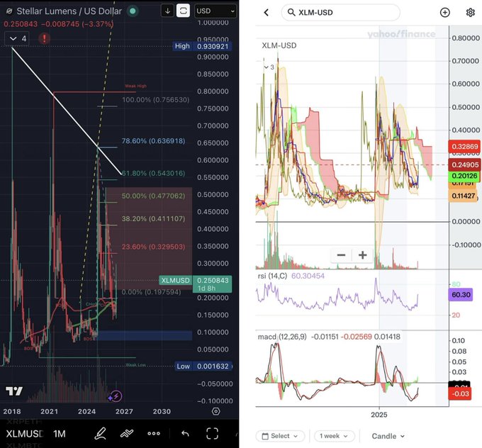Screen dimensions: 482x448
Task: Open the USD currency dropdown
Action: tap(215, 11)
